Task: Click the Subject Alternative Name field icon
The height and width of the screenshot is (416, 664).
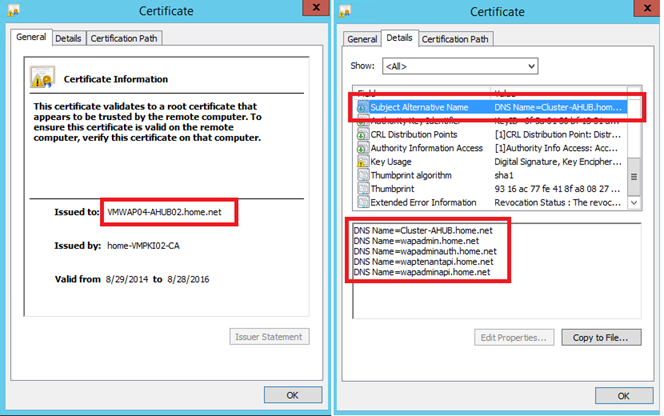Action: (x=362, y=107)
